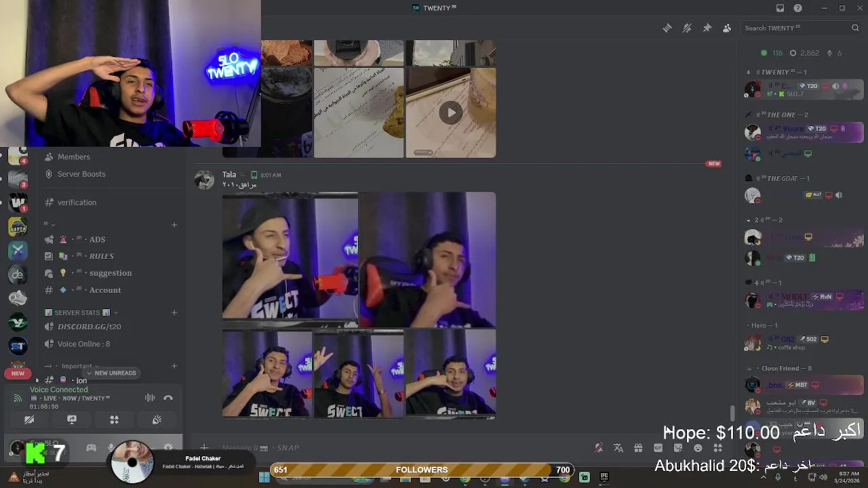Add channel to SERVER STATS category

point(174,312)
